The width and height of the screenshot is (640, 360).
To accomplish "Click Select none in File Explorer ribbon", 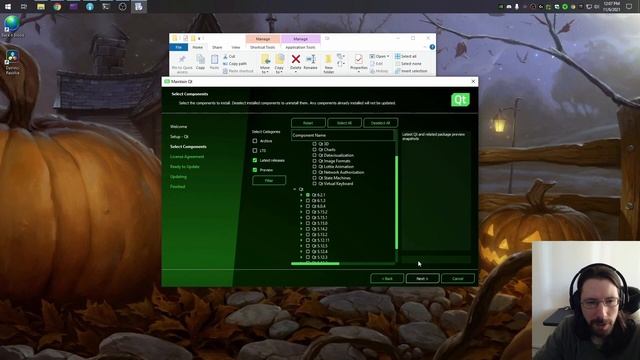I will click(x=408, y=64).
